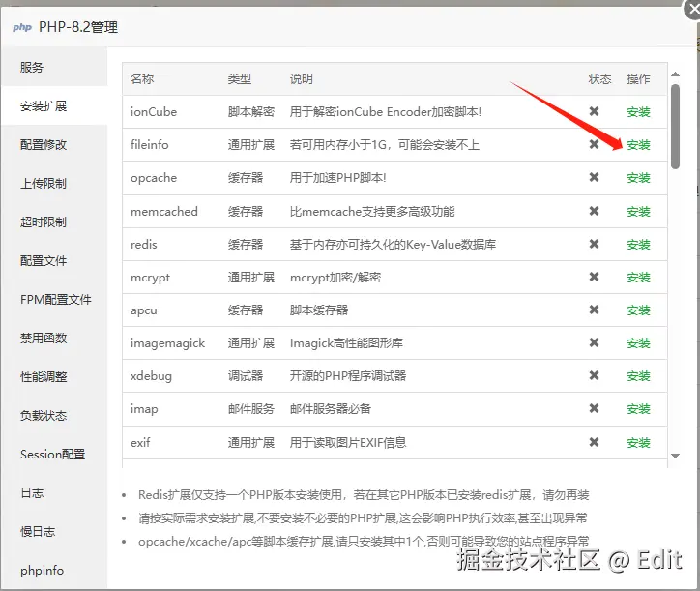The image size is (700, 591).
Task: Select the memcached name cell
Action: coord(163,211)
